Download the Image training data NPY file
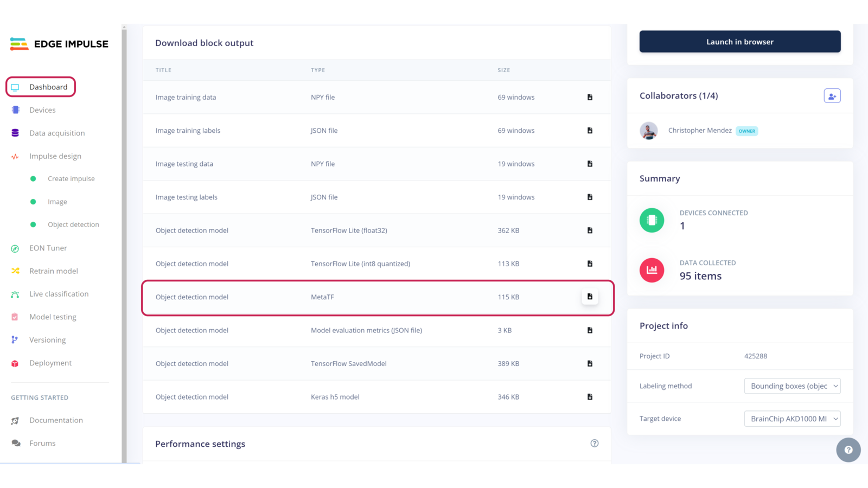The width and height of the screenshot is (868, 488). tap(590, 97)
